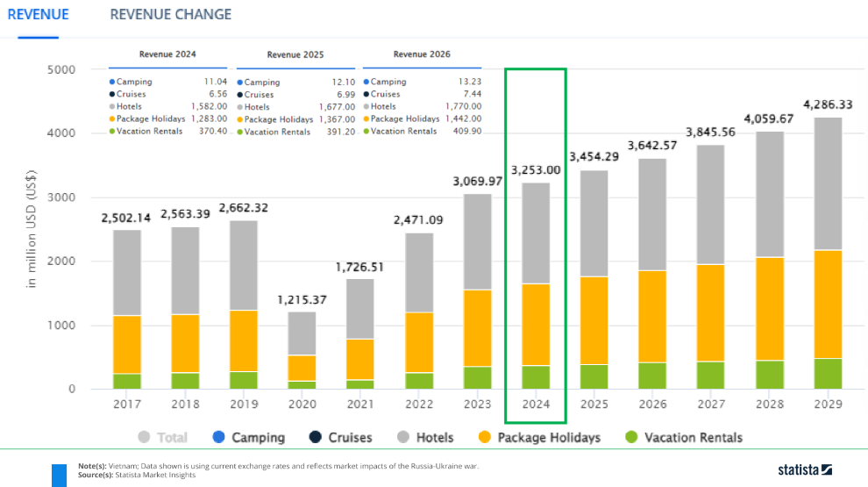Select the 2026 x-axis year label

(652, 404)
